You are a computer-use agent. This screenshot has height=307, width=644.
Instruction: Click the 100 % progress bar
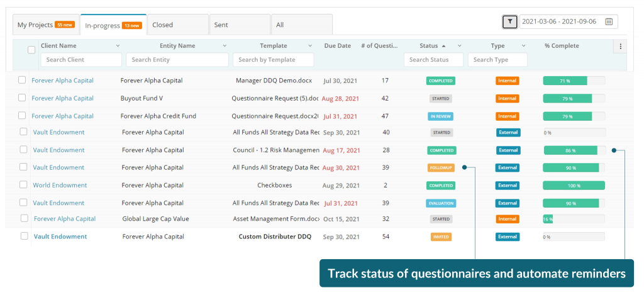574,186
